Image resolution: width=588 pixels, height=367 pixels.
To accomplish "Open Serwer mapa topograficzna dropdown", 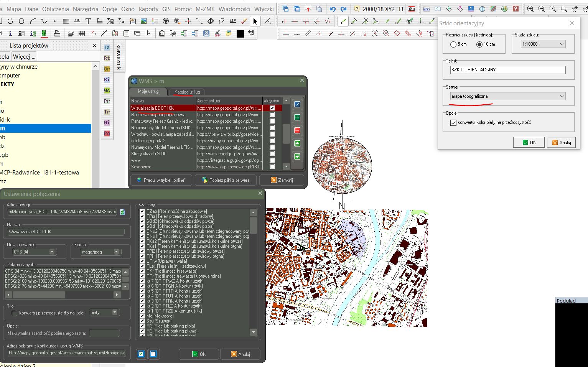I will (x=508, y=96).
